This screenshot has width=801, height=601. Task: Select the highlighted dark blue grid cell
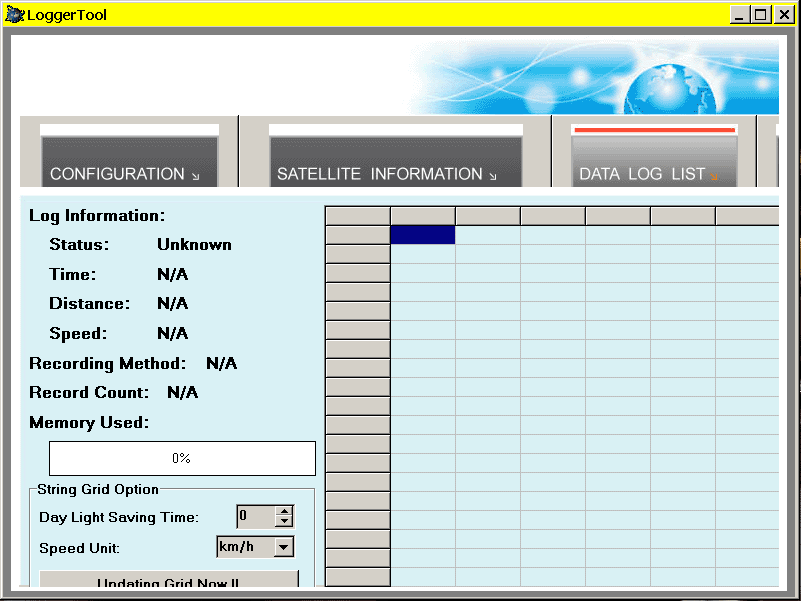click(422, 235)
